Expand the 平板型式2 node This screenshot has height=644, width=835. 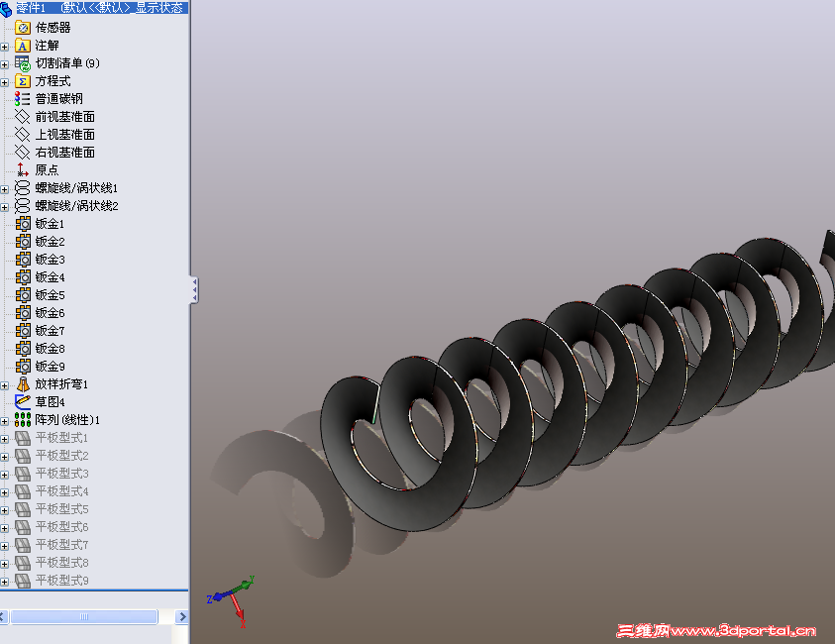pos(5,457)
